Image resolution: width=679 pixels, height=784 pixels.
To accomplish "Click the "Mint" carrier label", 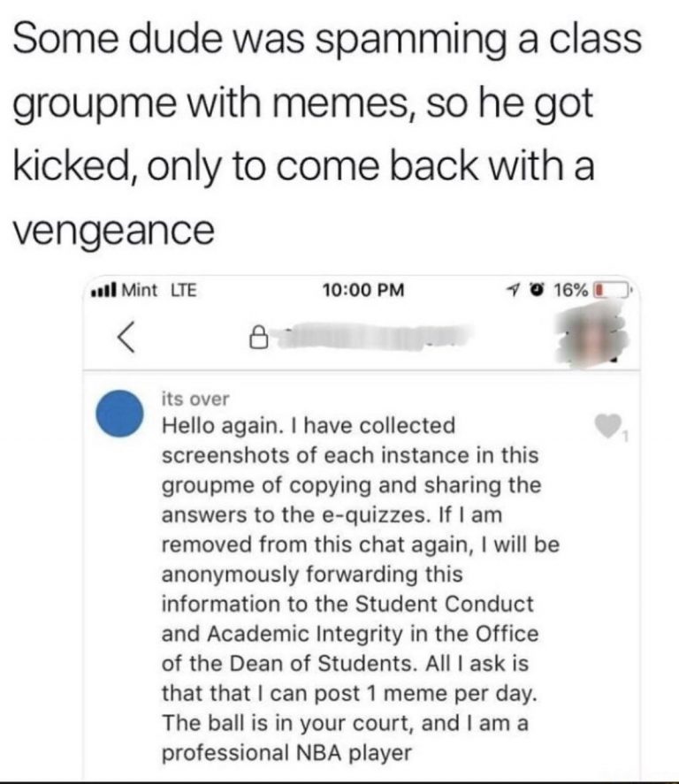I will point(137,289).
